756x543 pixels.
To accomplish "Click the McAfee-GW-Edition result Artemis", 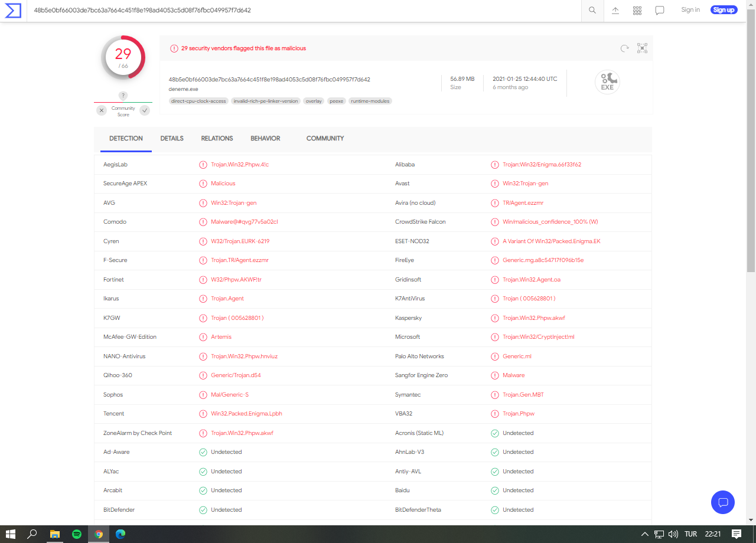I will click(221, 337).
